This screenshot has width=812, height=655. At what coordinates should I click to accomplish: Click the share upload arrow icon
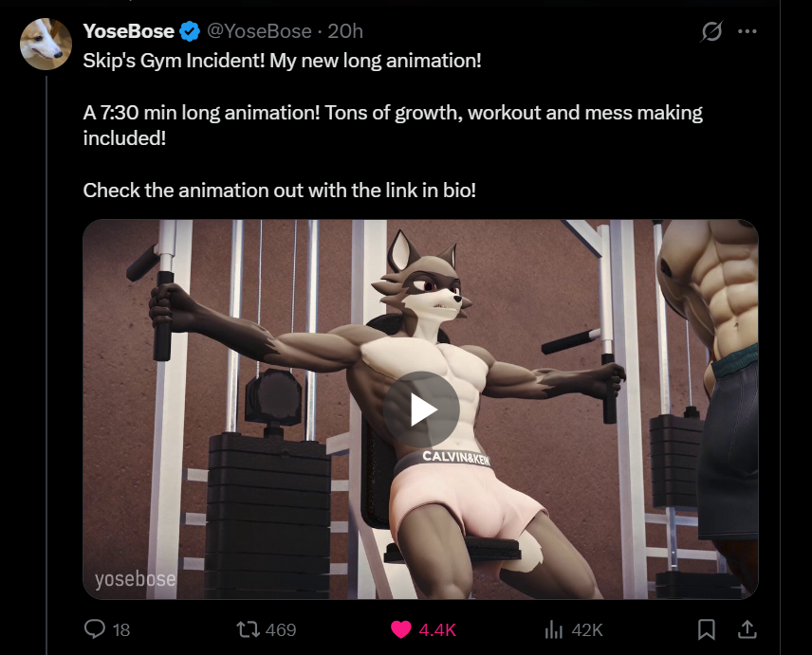click(x=747, y=629)
